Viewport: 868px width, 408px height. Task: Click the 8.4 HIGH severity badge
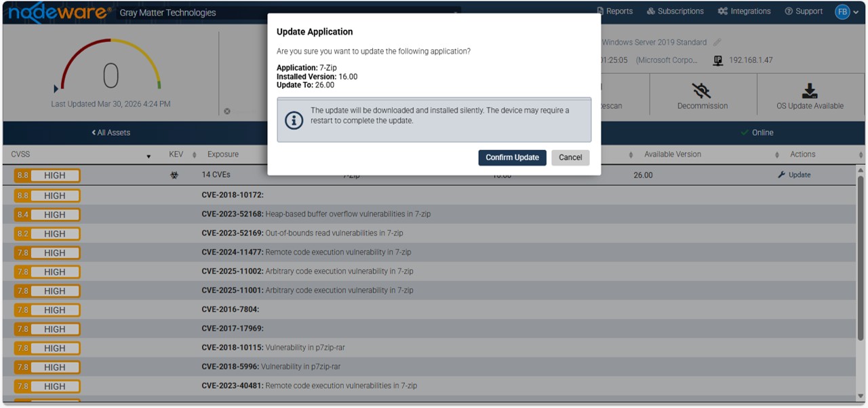coord(47,215)
